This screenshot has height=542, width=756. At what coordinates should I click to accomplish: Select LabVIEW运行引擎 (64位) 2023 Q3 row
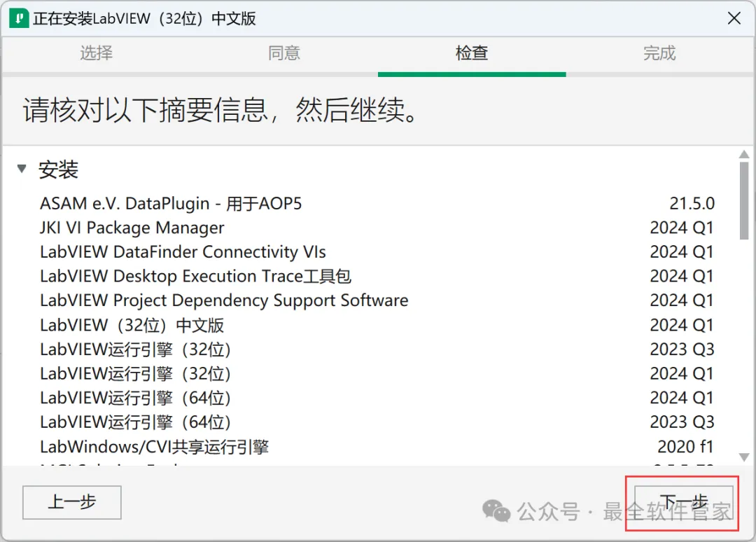[x=377, y=422]
